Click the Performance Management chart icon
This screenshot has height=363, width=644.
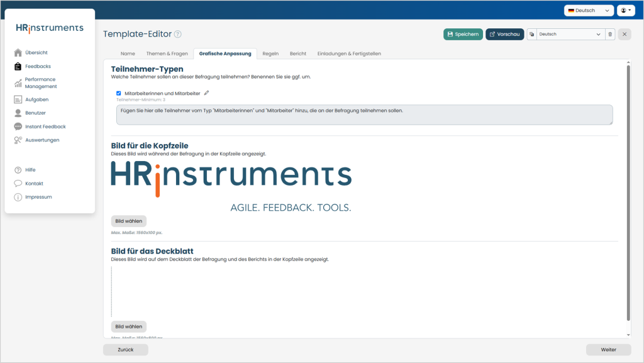click(x=18, y=83)
